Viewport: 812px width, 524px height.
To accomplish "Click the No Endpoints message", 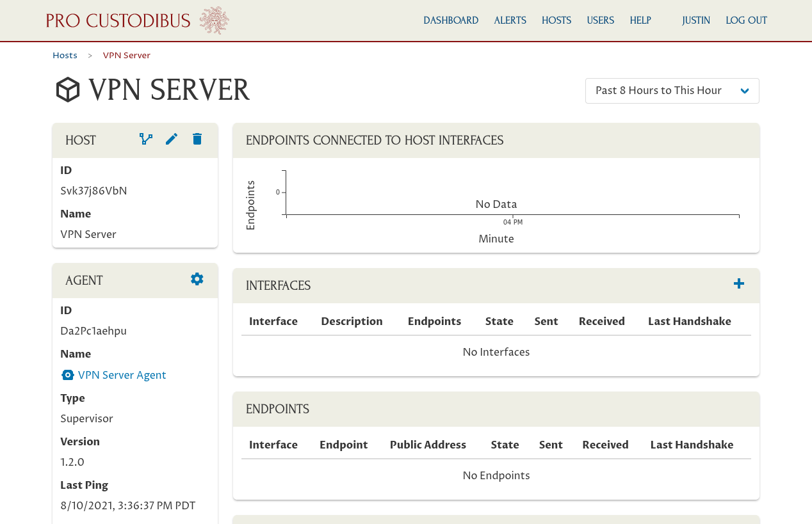I will pyautogui.click(x=496, y=475).
